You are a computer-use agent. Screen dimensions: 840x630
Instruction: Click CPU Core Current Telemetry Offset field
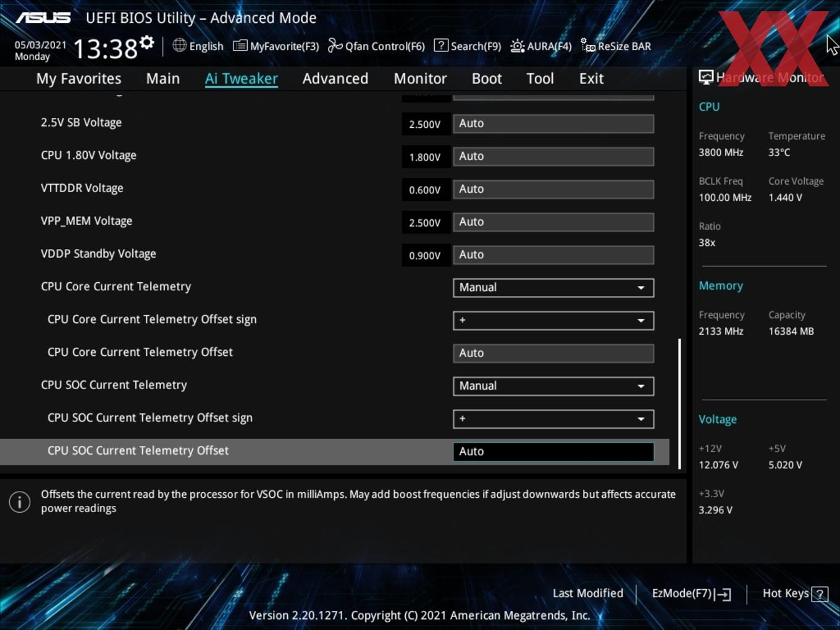point(553,353)
